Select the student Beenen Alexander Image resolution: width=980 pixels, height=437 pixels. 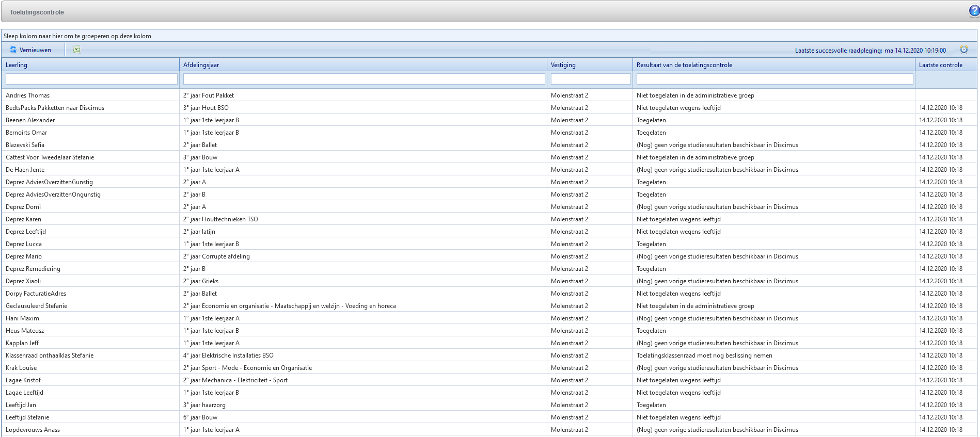tap(30, 120)
